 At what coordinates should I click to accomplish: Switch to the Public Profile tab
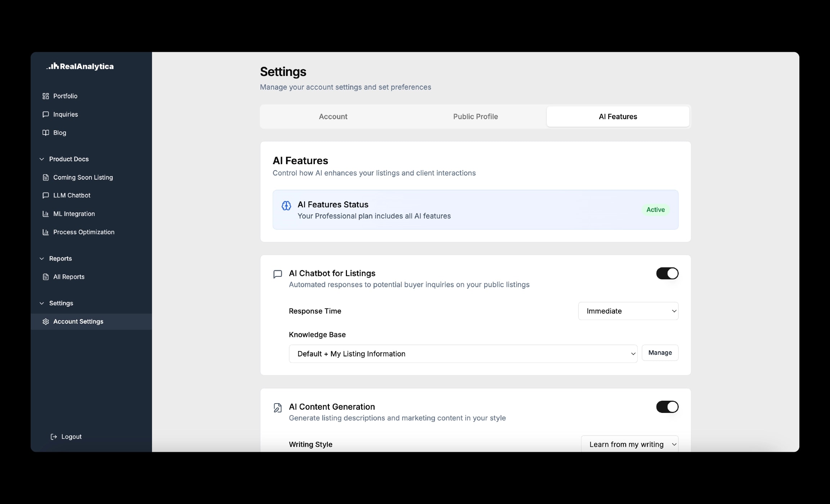[476, 117]
